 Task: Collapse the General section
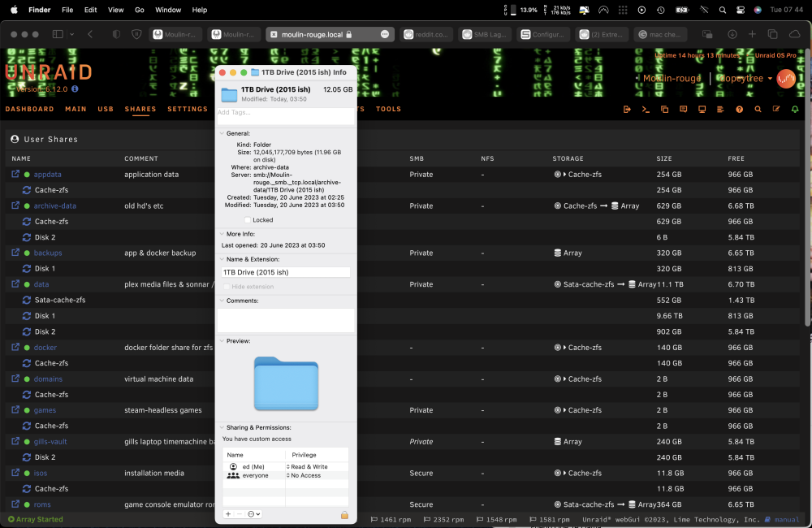tap(222, 133)
